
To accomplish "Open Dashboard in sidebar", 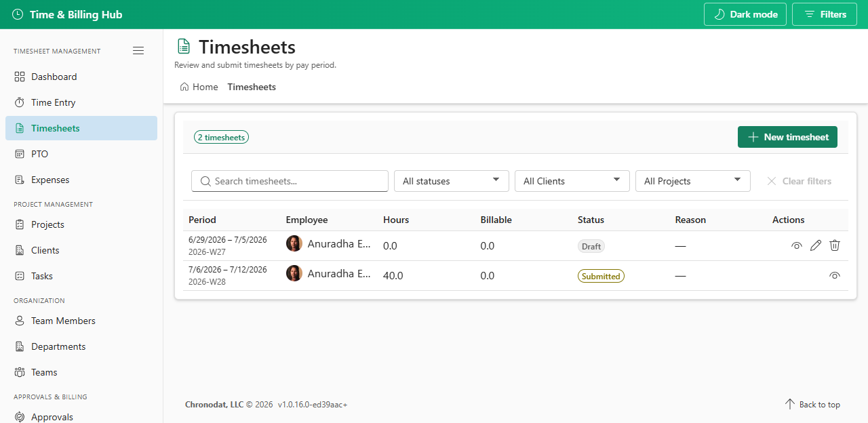I will 81,77.
